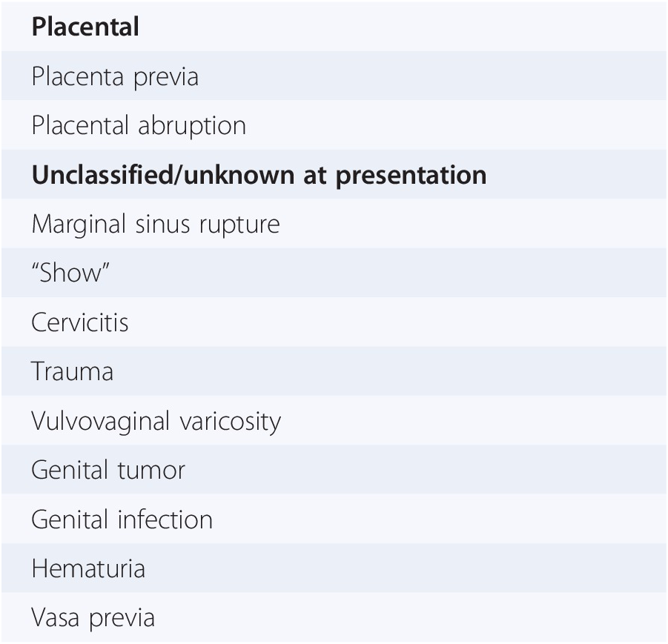The width and height of the screenshot is (668, 644).
Task: Select the Genital infection row
Action: (334, 519)
